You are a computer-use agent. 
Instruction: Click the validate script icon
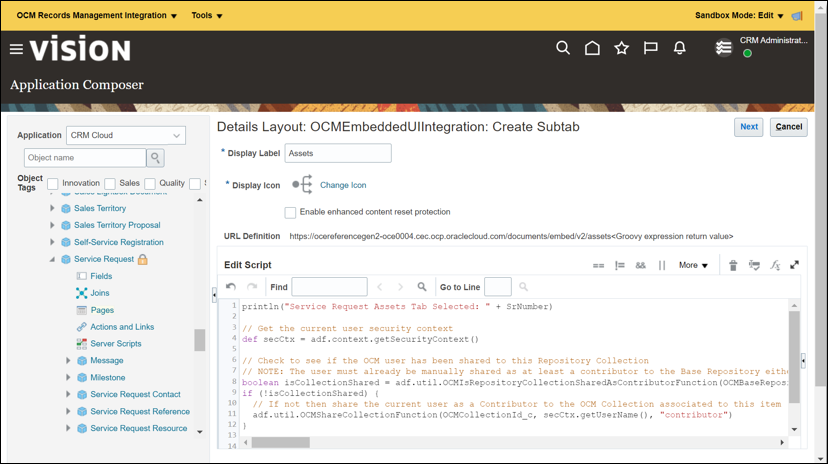[754, 266]
